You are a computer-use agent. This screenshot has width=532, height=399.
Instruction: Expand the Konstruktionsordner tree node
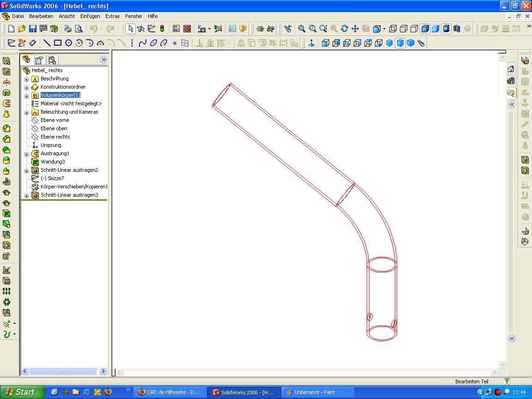[26, 88]
